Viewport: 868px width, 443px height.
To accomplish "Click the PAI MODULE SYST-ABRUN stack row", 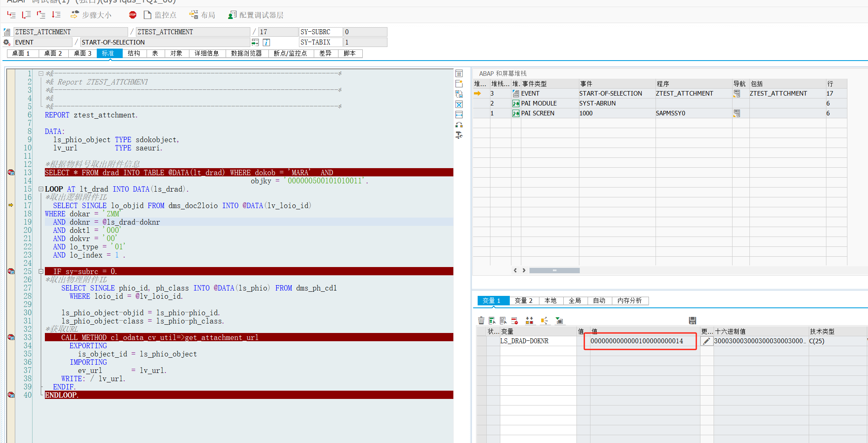I will [660, 103].
